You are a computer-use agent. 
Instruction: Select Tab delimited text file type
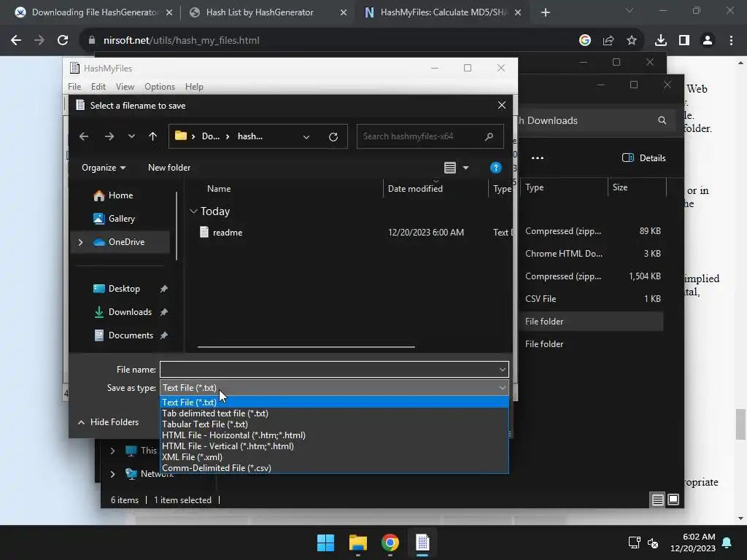click(334, 413)
